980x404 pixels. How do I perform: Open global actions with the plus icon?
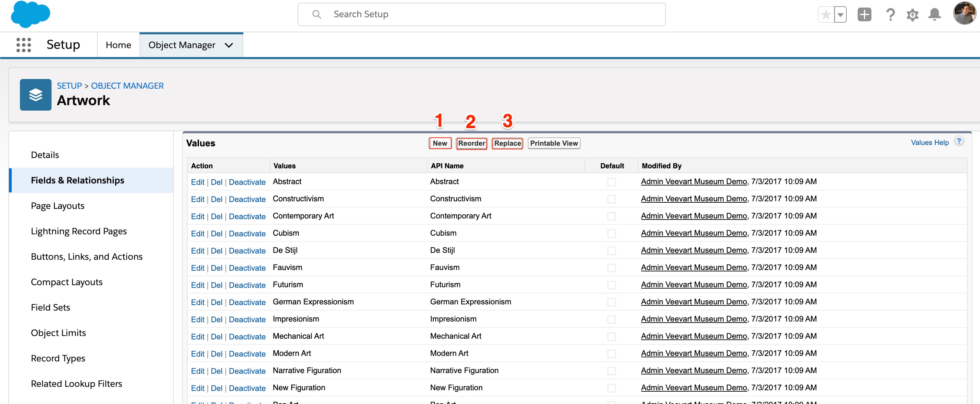click(x=864, y=14)
